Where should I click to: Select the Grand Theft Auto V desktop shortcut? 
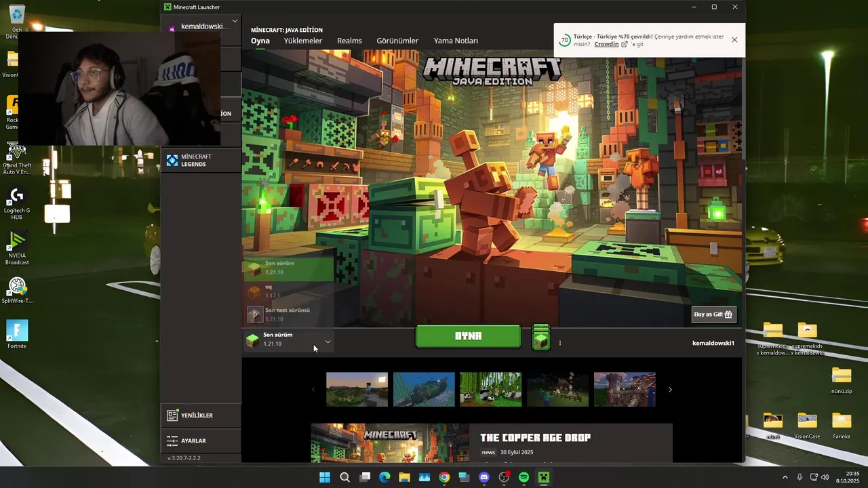point(17,159)
